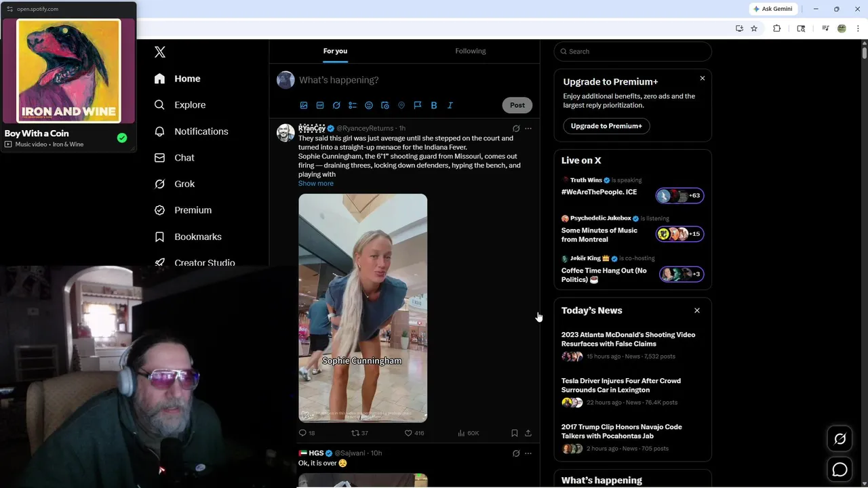Reply to the Sophie Cunningham post
The image size is (868, 488).
tap(307, 433)
